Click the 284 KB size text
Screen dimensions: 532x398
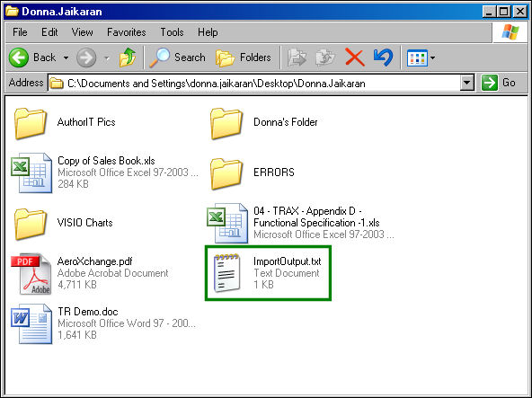(73, 184)
